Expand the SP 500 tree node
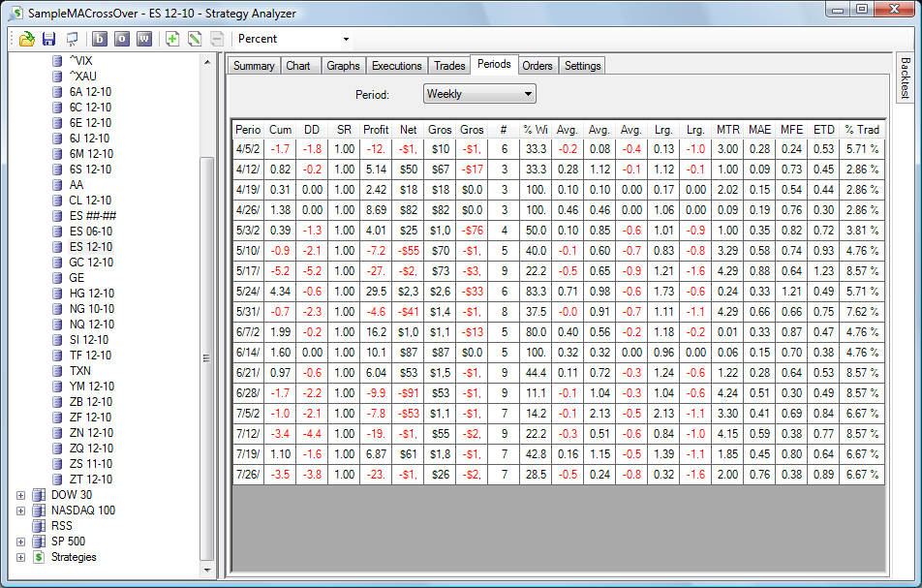Screen dimensions: 922x588 21,542
